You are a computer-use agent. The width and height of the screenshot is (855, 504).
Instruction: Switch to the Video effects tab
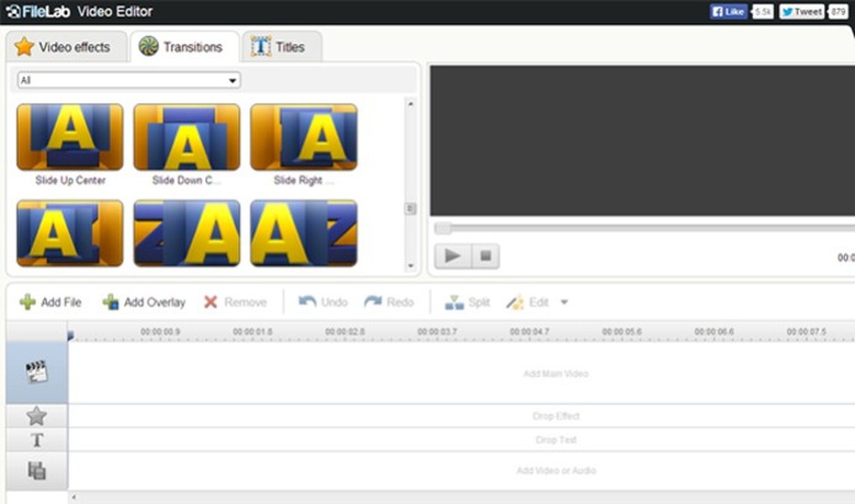[x=63, y=47]
